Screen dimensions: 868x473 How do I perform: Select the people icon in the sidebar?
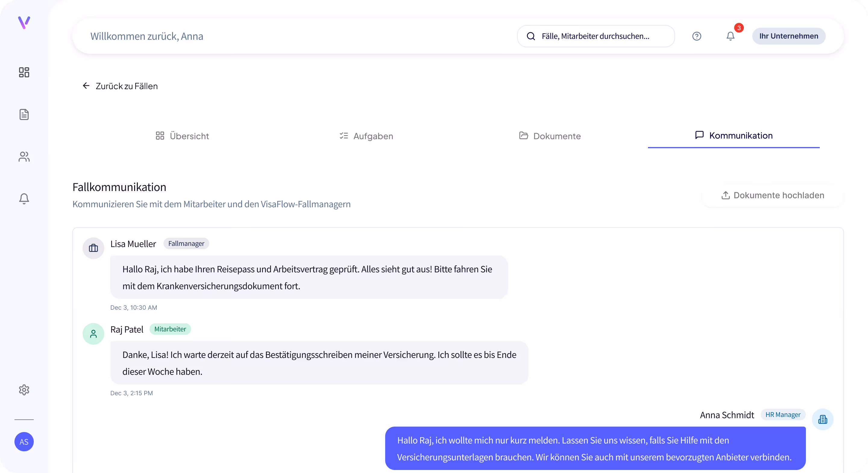[x=24, y=157]
